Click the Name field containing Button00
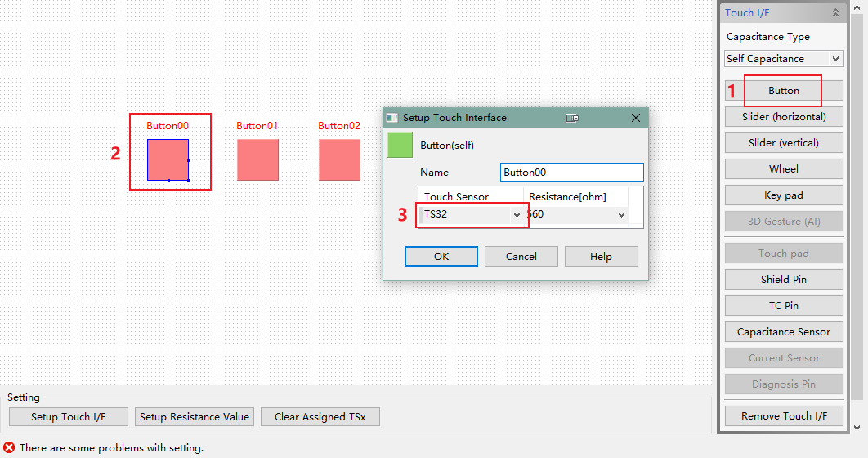868x458 pixels. coord(571,173)
